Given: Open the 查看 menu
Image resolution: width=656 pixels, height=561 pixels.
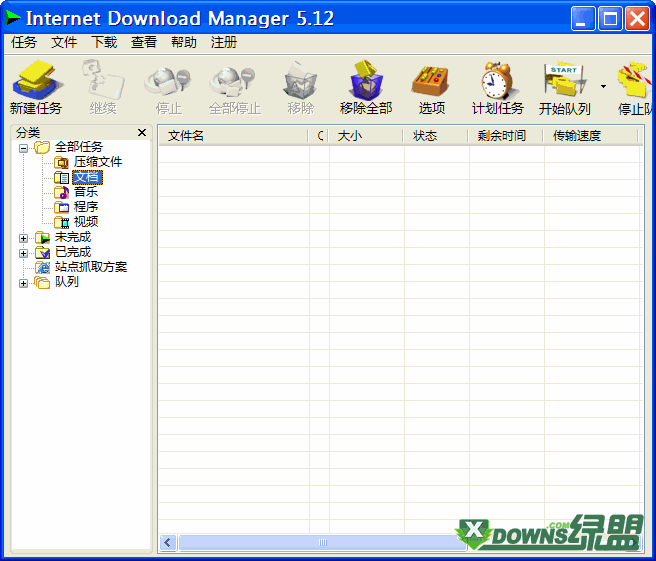Looking at the screenshot, I should coord(144,42).
